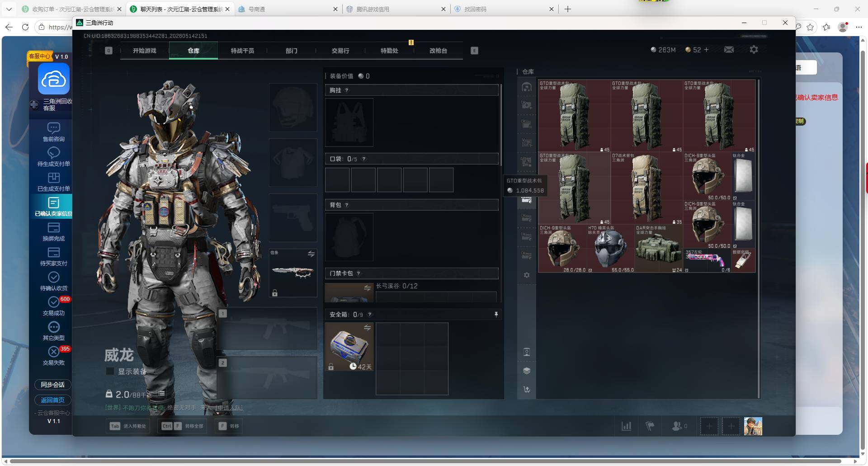
Task: Open 售前咨询 in the customer service sidebar
Action: (53, 132)
